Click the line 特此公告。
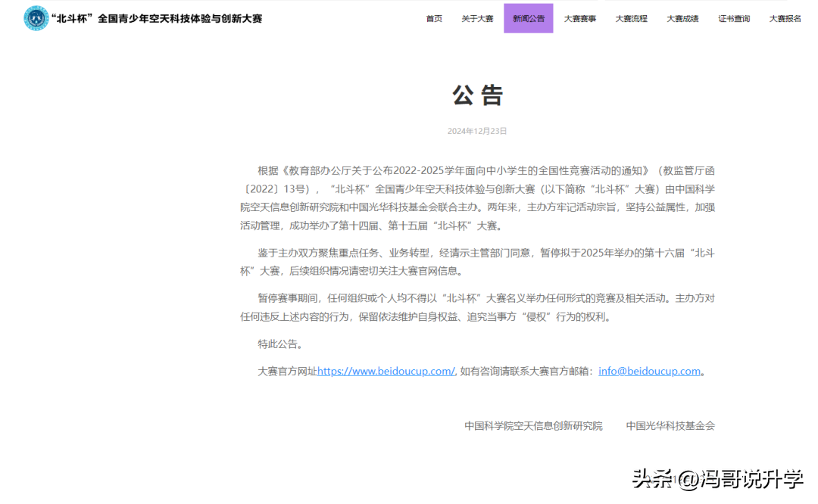 (x=280, y=344)
